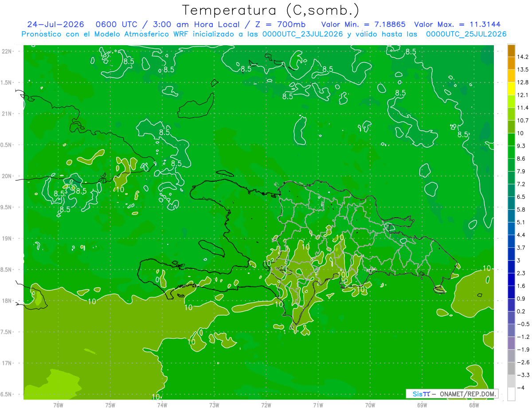Image resolution: width=532 pixels, height=411 pixels.
Task: Click the 4.4 value on the color scale
Action: 521,235
